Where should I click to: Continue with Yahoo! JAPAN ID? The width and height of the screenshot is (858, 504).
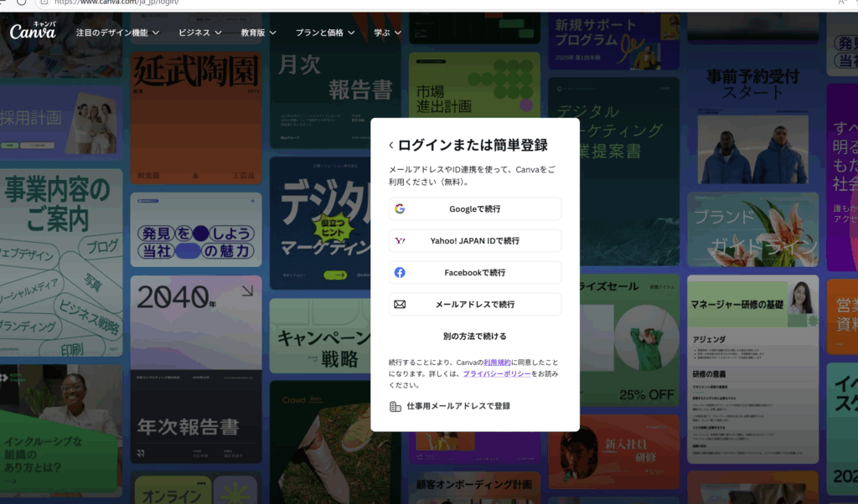[x=475, y=240]
